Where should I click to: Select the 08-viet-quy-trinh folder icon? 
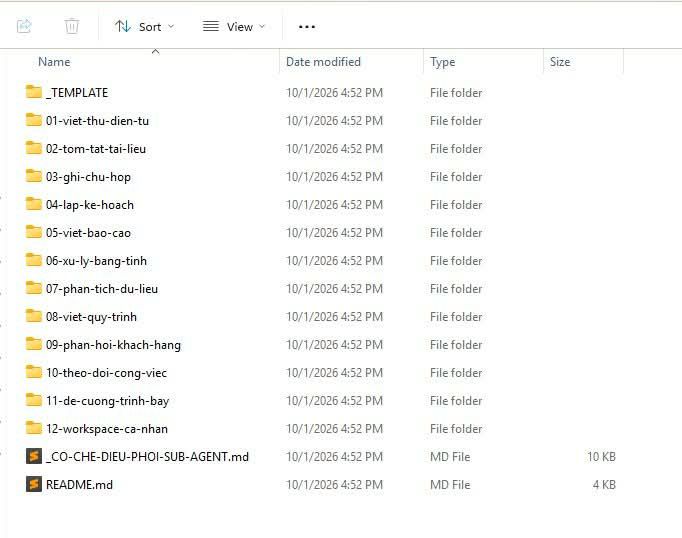[34, 316]
